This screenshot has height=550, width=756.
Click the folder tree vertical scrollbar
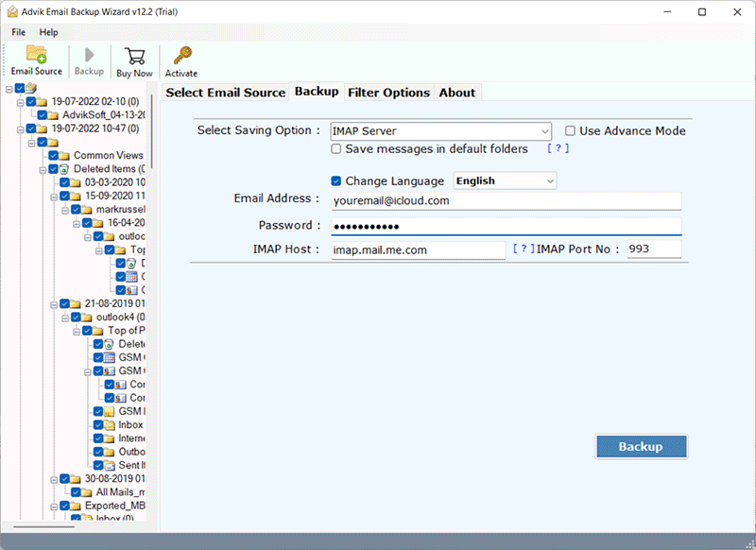tap(152, 130)
